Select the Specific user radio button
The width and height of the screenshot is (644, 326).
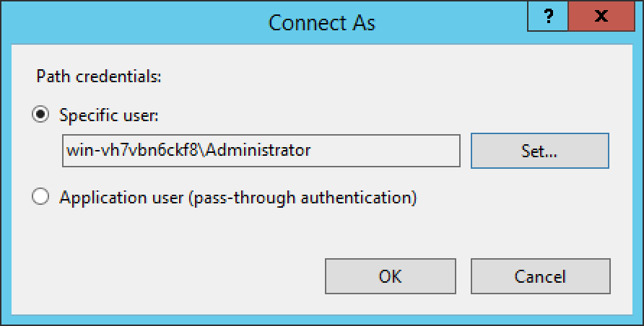40,115
